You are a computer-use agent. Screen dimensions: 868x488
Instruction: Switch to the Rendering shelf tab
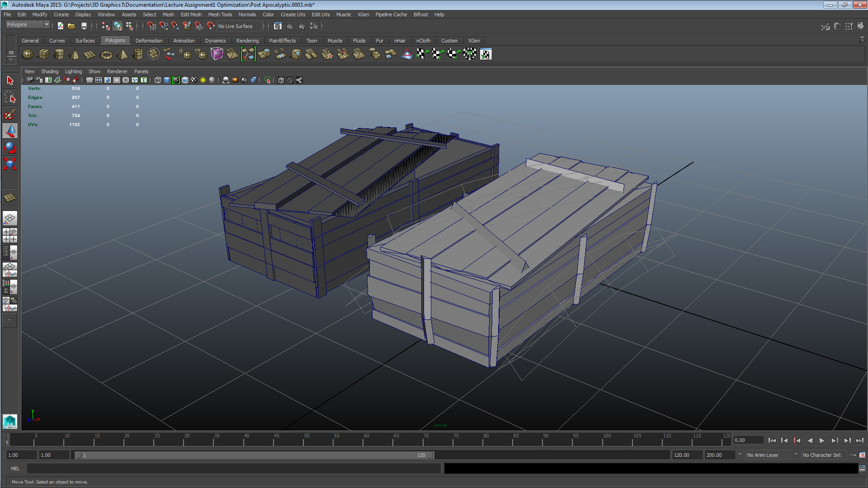tap(247, 41)
